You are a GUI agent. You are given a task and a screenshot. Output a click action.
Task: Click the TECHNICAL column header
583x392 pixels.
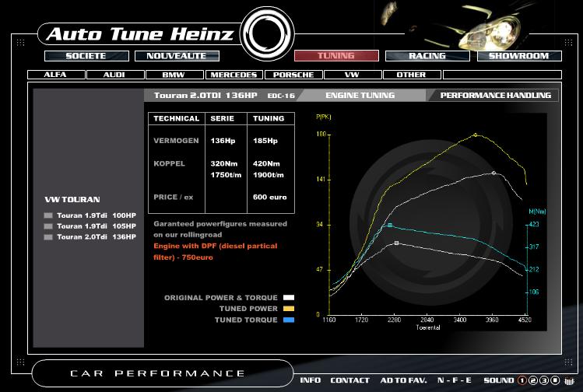point(176,118)
